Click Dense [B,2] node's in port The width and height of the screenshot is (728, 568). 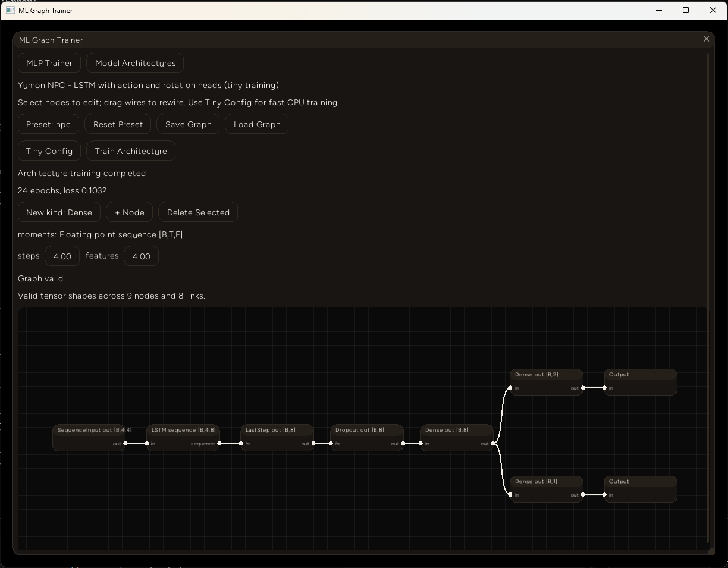point(510,388)
